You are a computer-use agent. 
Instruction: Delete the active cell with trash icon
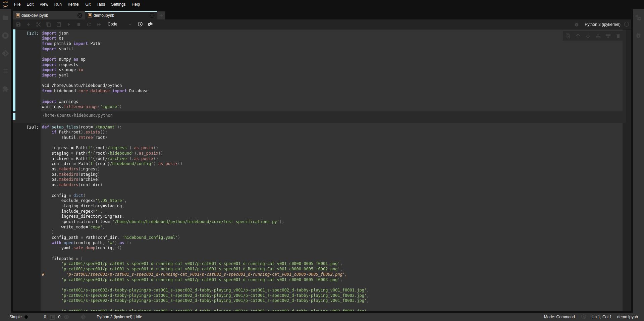(x=618, y=36)
